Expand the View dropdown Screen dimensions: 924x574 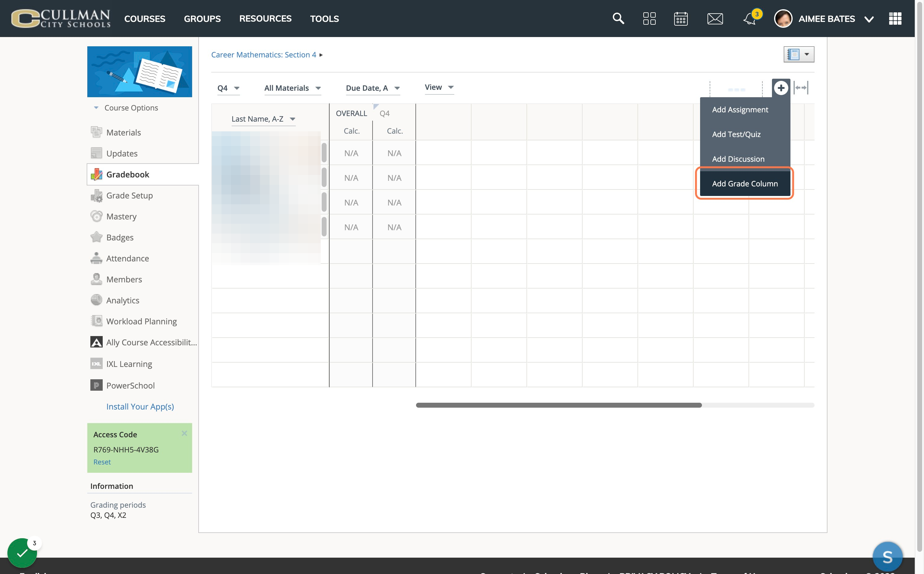pyautogui.click(x=439, y=87)
